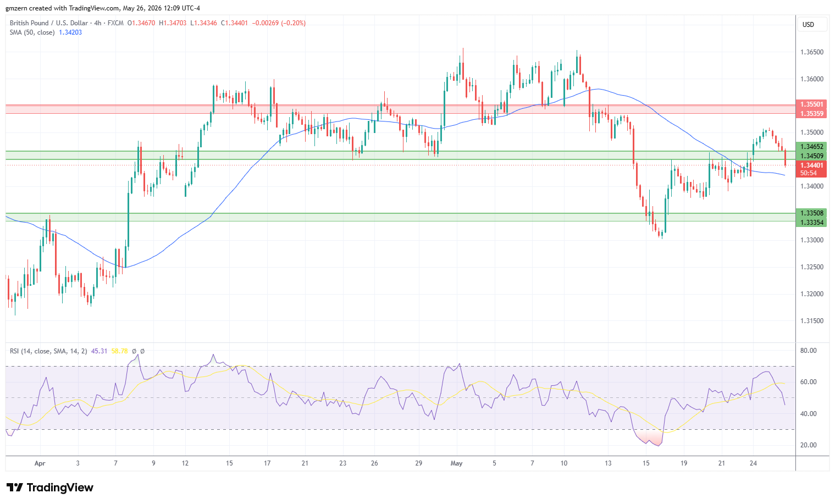Click the current price tag 1.34401

pos(811,165)
